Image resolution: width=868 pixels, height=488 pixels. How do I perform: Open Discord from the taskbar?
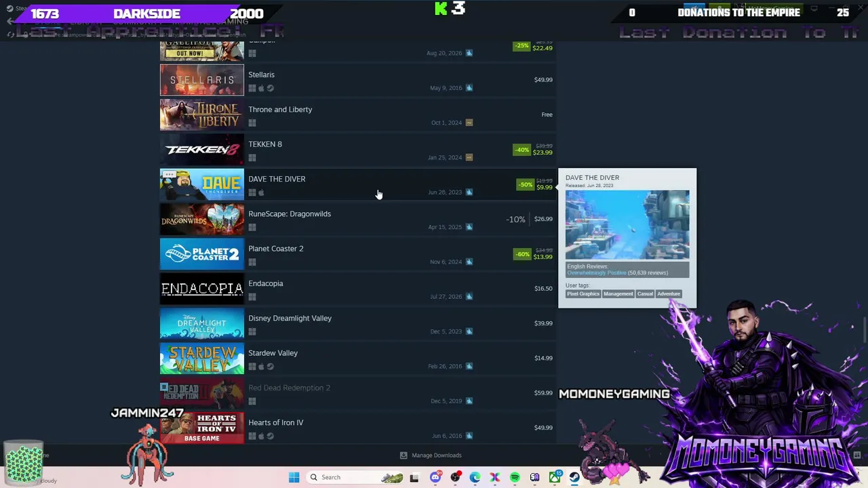(x=435, y=477)
